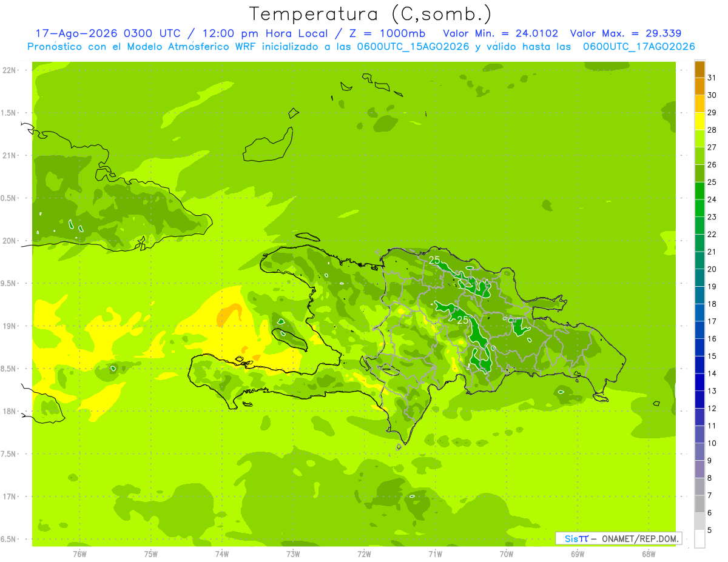The image size is (728, 562).
Task: Click the '71W' longitude label
Action: pos(435,554)
